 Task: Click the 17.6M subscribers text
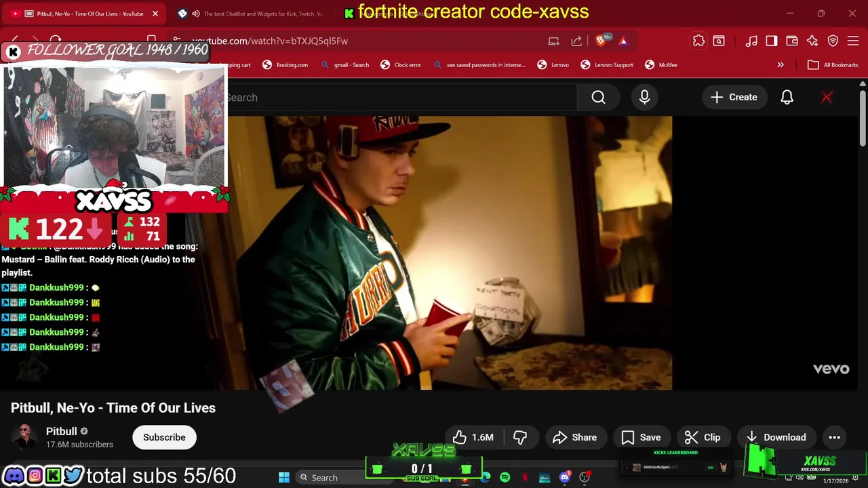tap(79, 445)
